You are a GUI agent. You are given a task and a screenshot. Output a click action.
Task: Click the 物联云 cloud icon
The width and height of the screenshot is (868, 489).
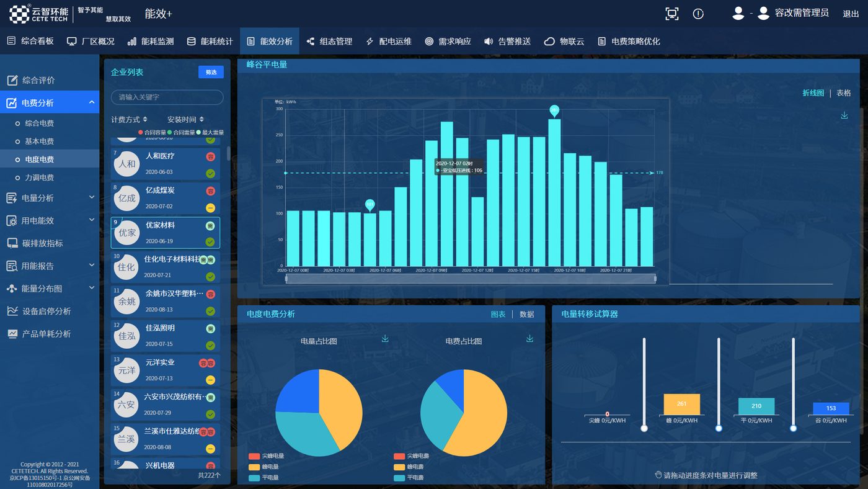click(x=549, y=42)
